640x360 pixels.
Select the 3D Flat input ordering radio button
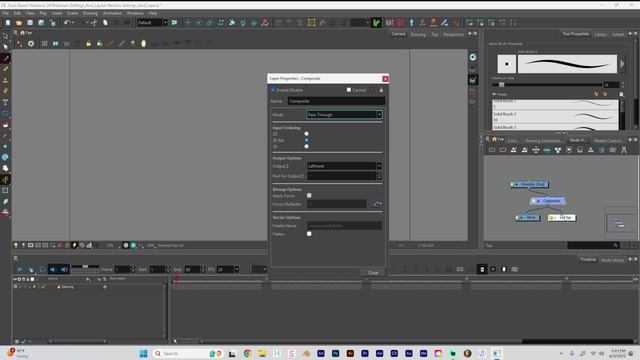[306, 140]
